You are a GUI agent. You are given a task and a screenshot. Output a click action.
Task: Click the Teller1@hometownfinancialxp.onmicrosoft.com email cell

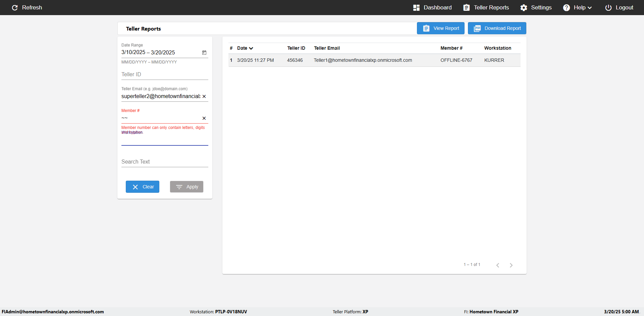pos(363,60)
